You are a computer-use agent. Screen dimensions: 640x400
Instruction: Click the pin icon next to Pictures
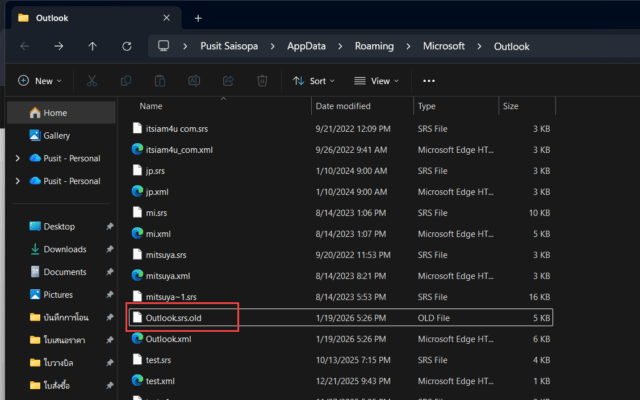coord(109,295)
